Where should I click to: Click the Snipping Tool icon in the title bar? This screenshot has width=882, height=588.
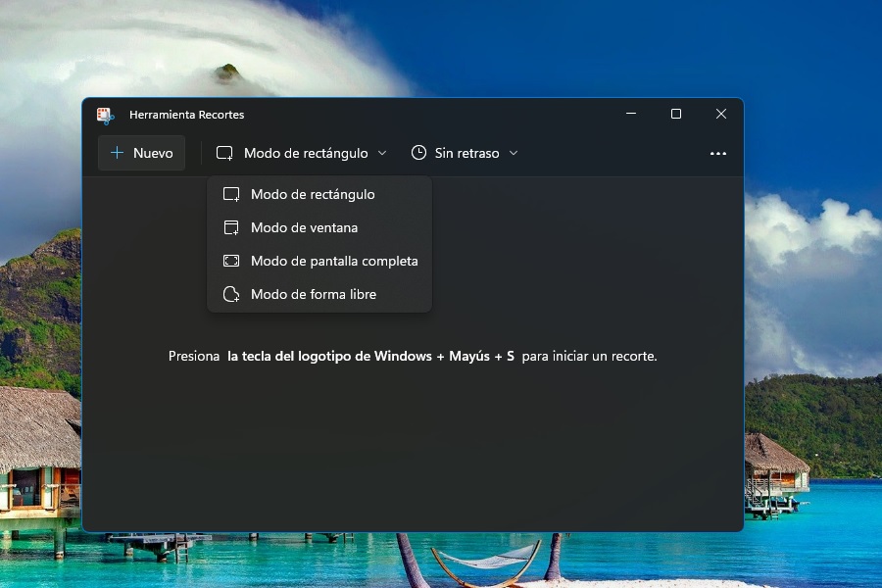106,115
